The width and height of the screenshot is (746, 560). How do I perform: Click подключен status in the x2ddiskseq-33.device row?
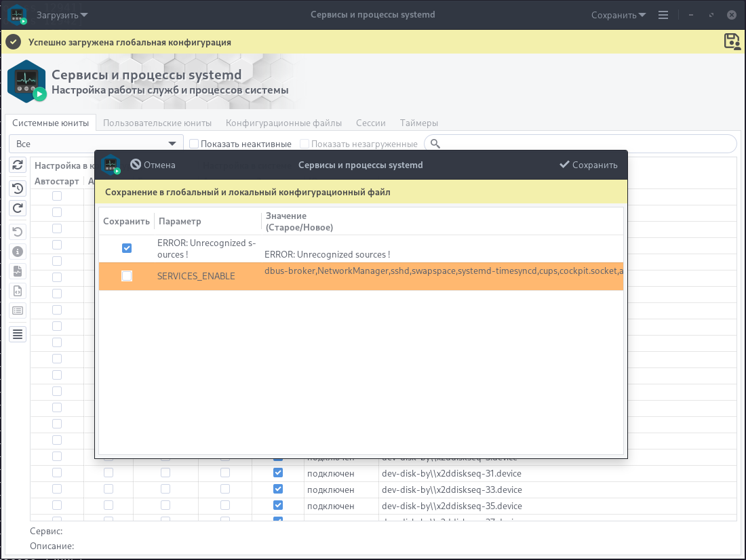(331, 489)
